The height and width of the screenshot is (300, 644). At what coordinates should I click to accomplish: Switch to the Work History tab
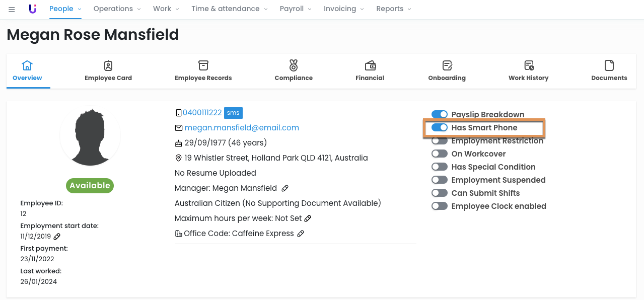point(528,70)
